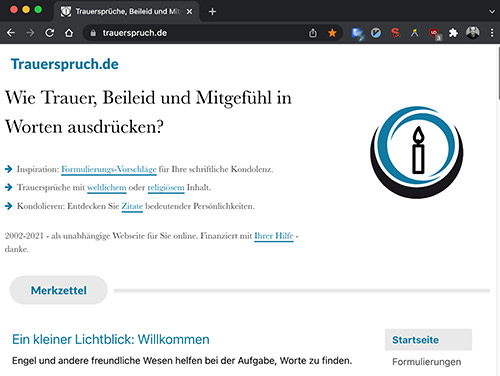Click the candle logo image

tap(417, 152)
